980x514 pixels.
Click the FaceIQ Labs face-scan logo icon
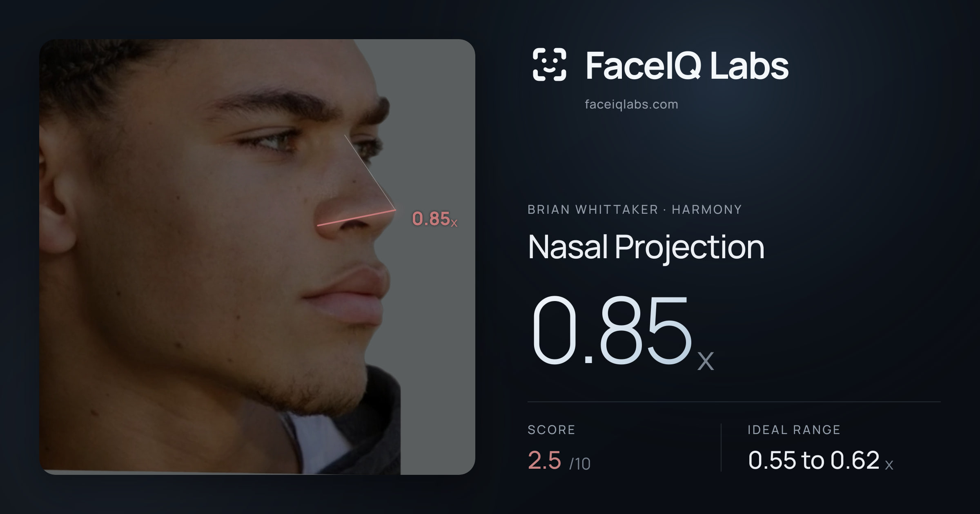pos(549,64)
